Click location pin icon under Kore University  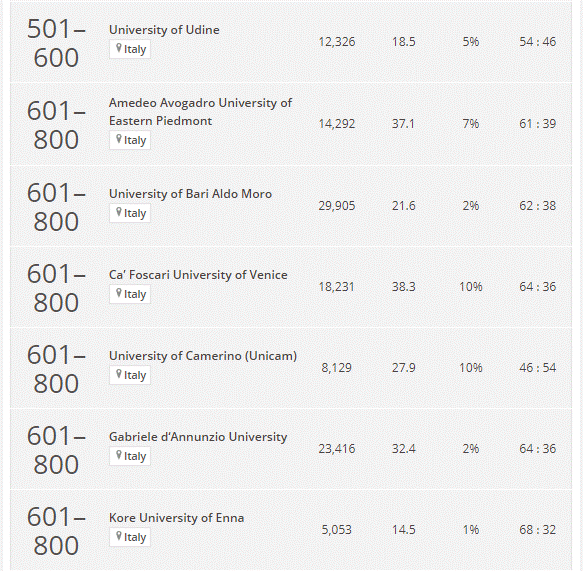(119, 536)
